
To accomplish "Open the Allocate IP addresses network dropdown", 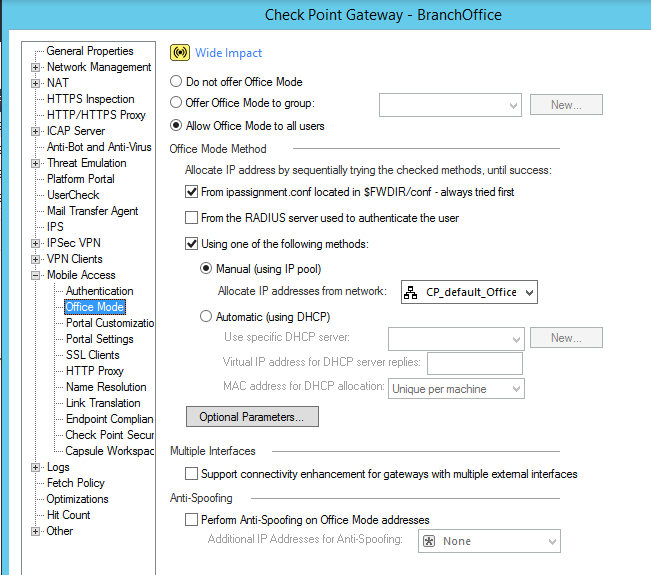I will 529,292.
